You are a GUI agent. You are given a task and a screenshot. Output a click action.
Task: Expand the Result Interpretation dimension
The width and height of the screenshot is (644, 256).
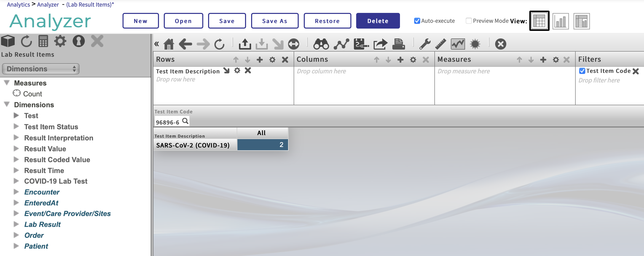[x=16, y=138]
